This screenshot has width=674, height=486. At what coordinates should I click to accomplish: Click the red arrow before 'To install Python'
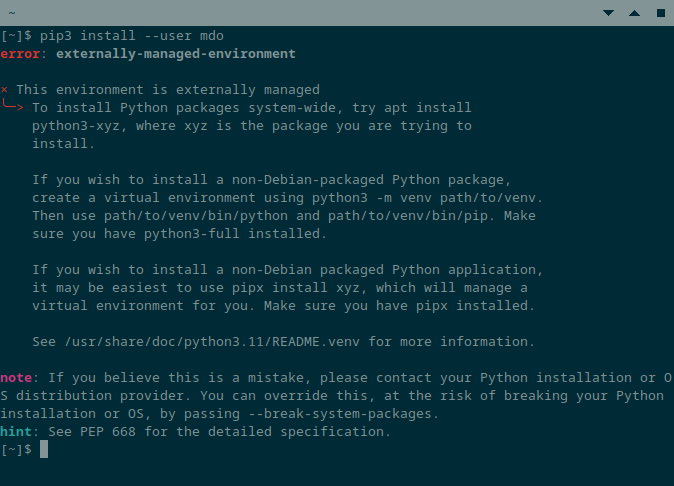coord(12,106)
